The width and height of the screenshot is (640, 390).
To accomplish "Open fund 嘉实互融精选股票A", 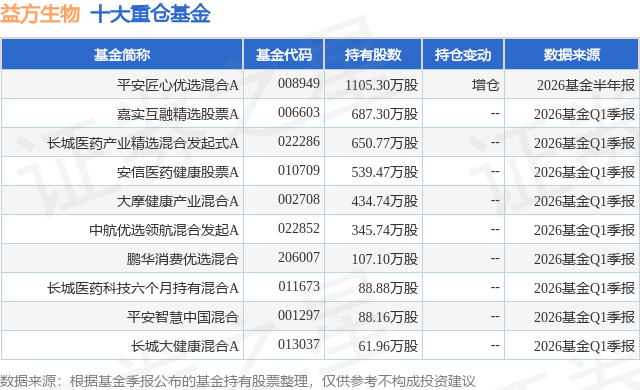I will point(178,114).
